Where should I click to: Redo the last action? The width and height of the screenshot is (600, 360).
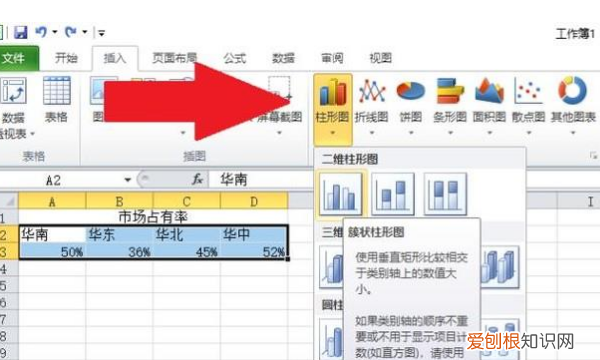coord(71,32)
